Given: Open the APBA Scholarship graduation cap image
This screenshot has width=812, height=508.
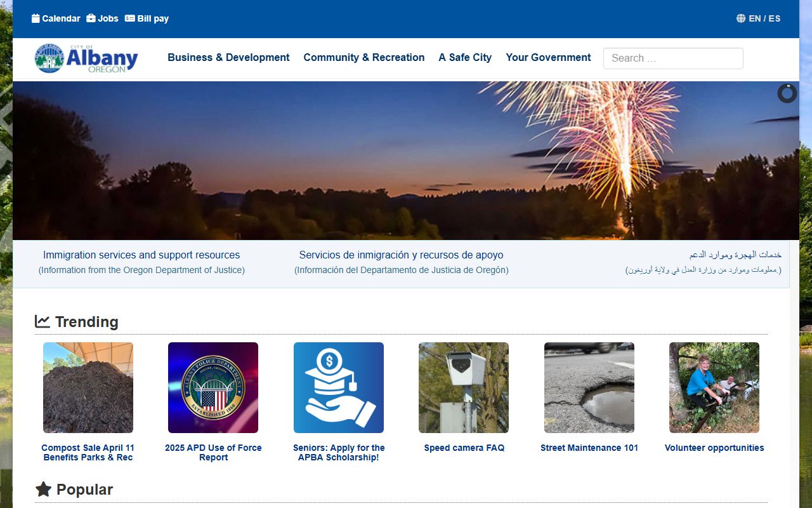Looking at the screenshot, I should tap(339, 387).
